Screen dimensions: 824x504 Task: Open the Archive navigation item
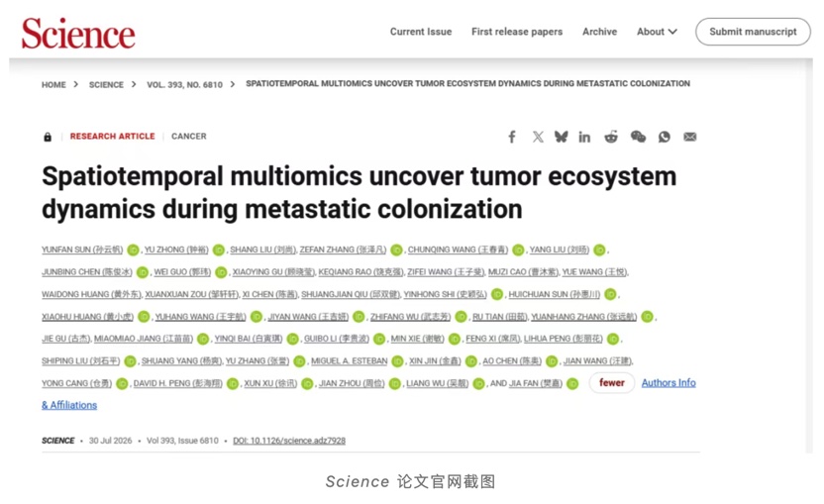click(599, 32)
